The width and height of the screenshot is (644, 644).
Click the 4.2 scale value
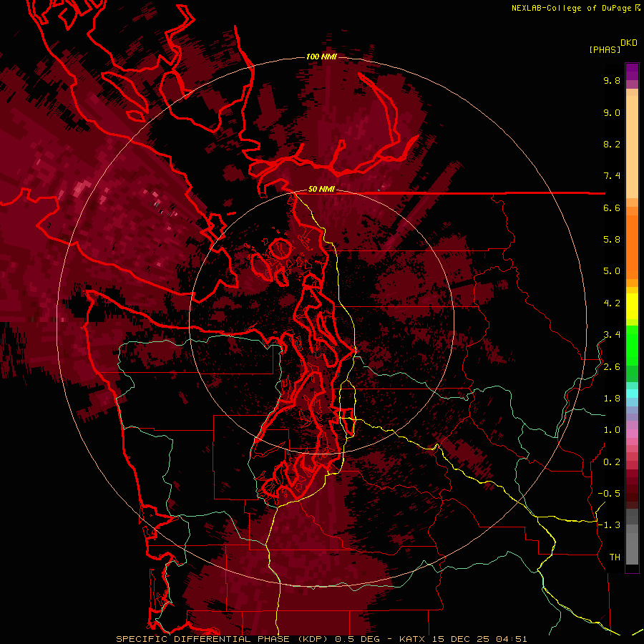(x=612, y=303)
